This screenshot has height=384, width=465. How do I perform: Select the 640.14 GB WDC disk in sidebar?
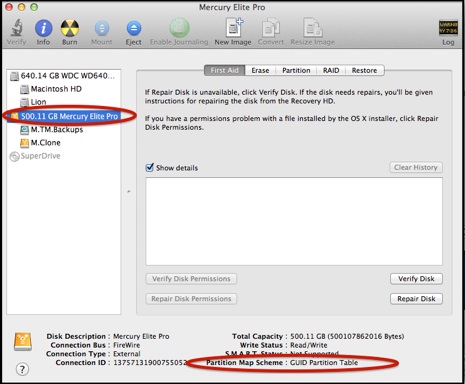[64, 76]
